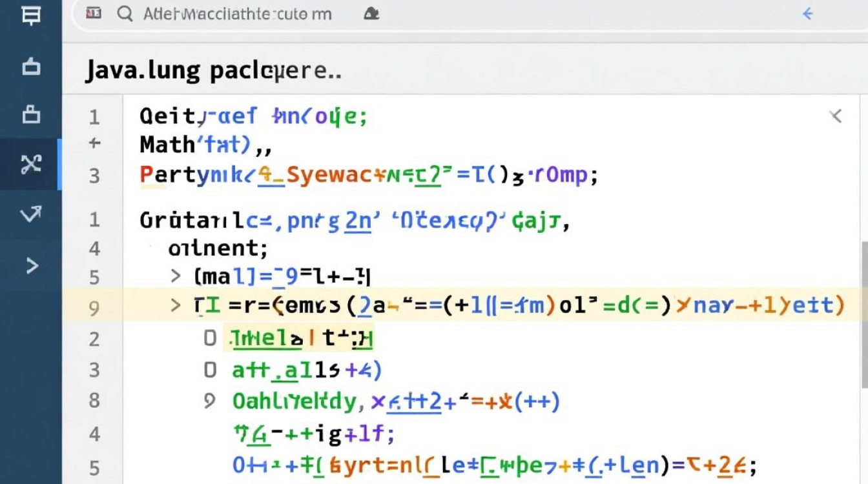This screenshot has height=484, width=868.
Task: Click the small icon left of the magnifier
Action: point(94,14)
